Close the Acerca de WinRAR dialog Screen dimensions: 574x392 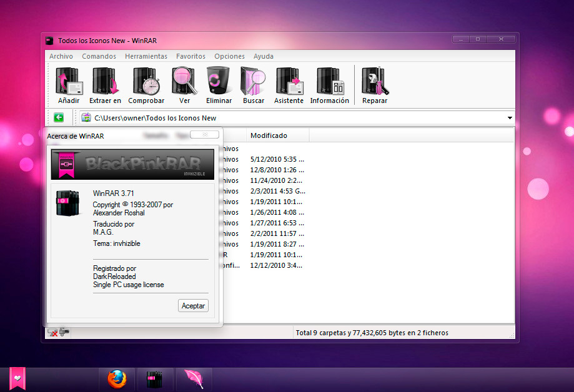(205, 135)
